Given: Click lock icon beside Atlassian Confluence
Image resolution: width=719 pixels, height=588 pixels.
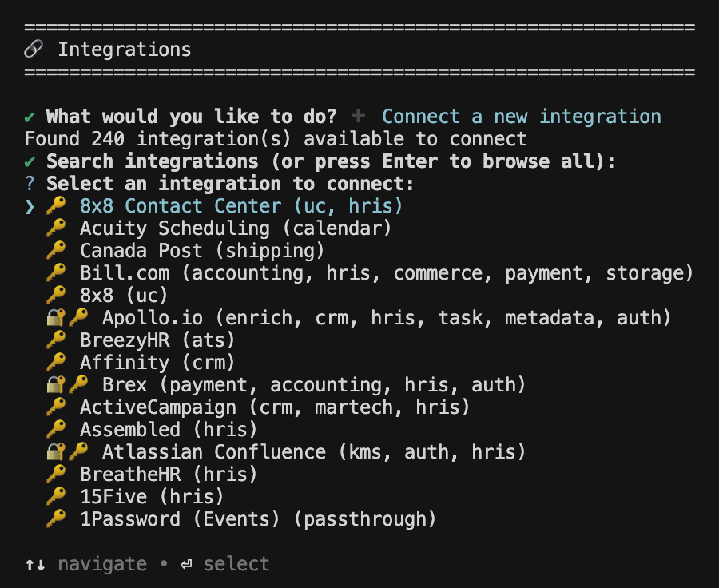Looking at the screenshot, I should (55, 451).
